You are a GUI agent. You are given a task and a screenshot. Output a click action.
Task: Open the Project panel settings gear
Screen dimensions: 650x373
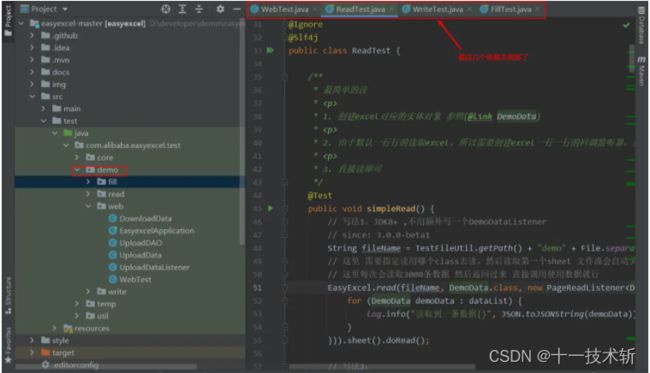coord(220,9)
